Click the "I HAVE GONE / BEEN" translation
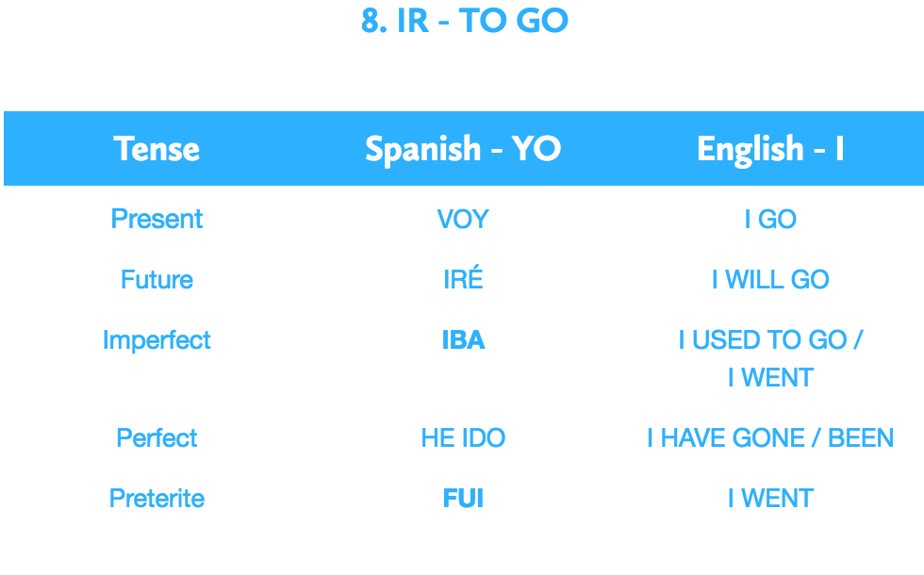The width and height of the screenshot is (924, 575). 770,438
